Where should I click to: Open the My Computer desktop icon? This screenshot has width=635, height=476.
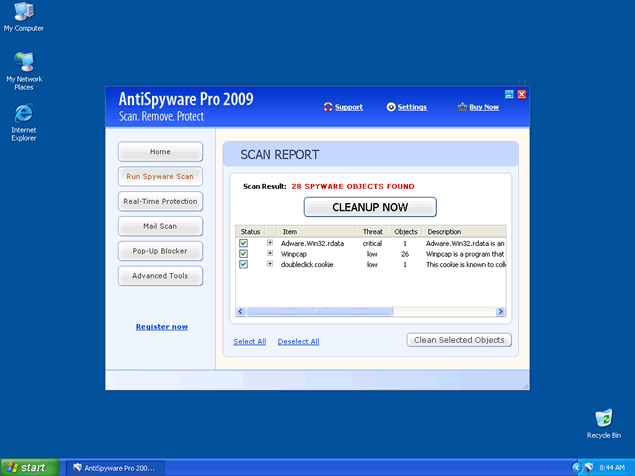pos(22,13)
